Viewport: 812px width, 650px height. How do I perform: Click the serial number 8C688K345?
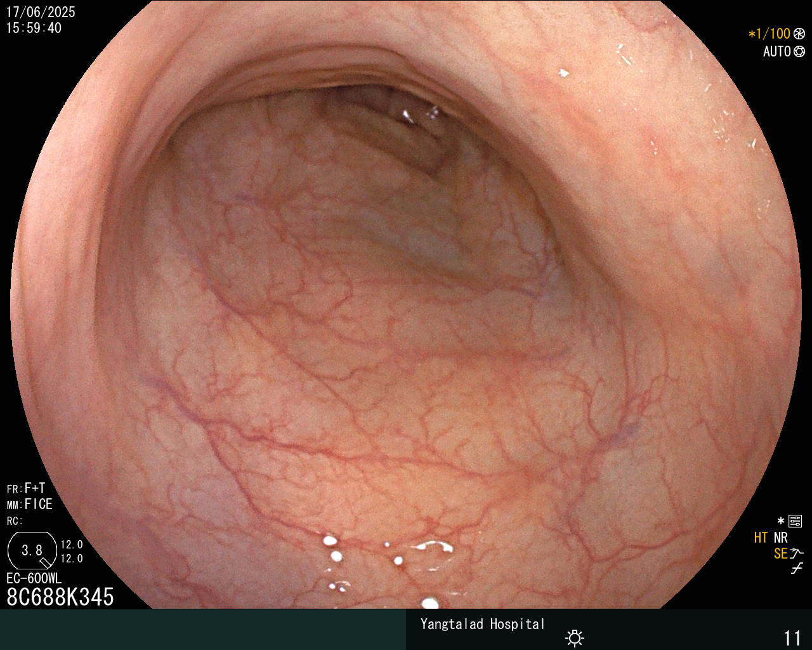pos(60,597)
